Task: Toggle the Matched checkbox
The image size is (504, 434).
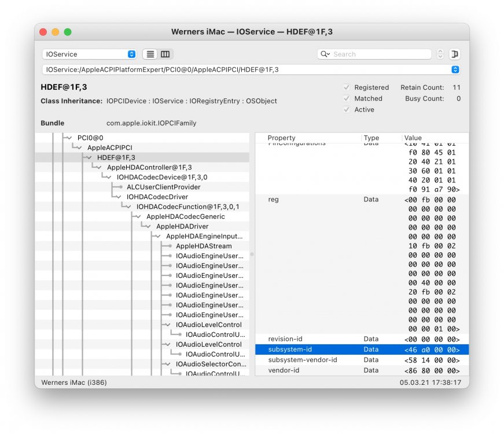Action: click(x=347, y=98)
